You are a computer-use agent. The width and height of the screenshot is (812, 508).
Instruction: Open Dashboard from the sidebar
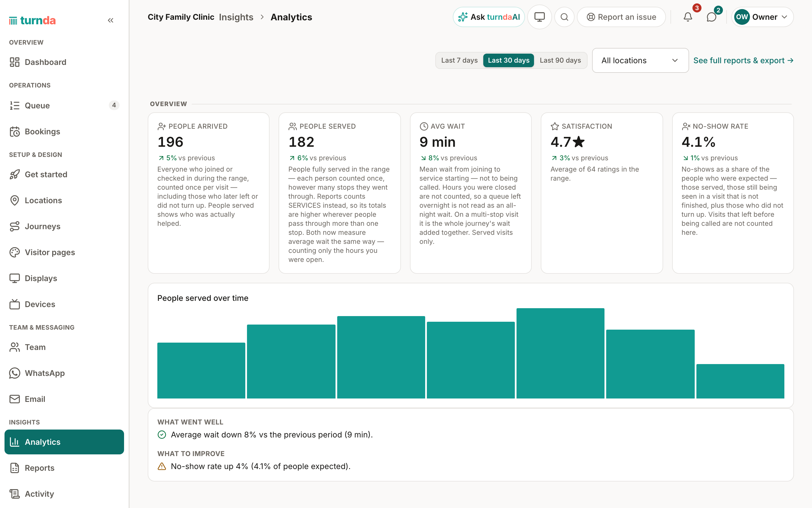coord(64,62)
